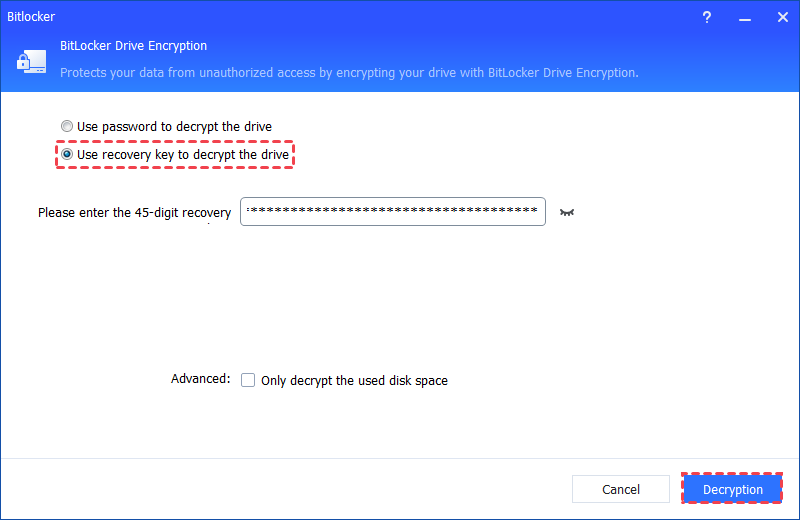Click the Advanced label
This screenshot has width=800, height=520.
[201, 379]
